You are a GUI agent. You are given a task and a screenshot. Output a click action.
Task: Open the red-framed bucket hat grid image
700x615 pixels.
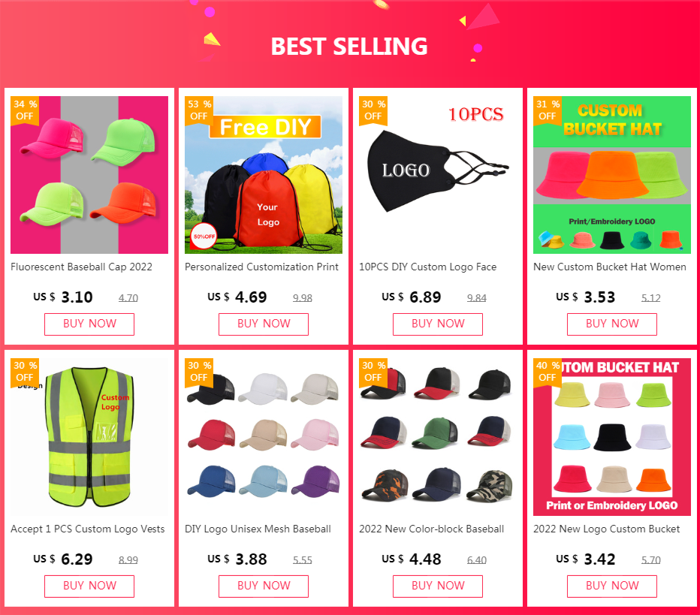click(x=612, y=437)
